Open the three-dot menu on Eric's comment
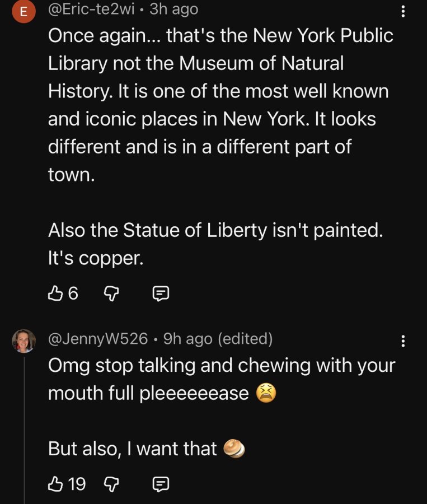 [403, 12]
